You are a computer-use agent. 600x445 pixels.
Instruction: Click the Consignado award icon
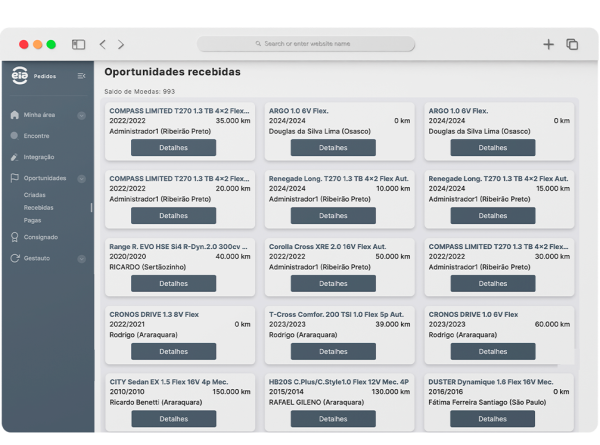coord(15,237)
